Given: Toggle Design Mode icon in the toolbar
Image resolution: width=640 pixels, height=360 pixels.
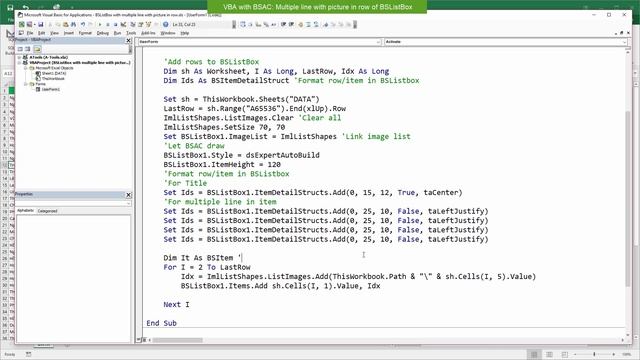Looking at the screenshot, I should (x=123, y=24).
